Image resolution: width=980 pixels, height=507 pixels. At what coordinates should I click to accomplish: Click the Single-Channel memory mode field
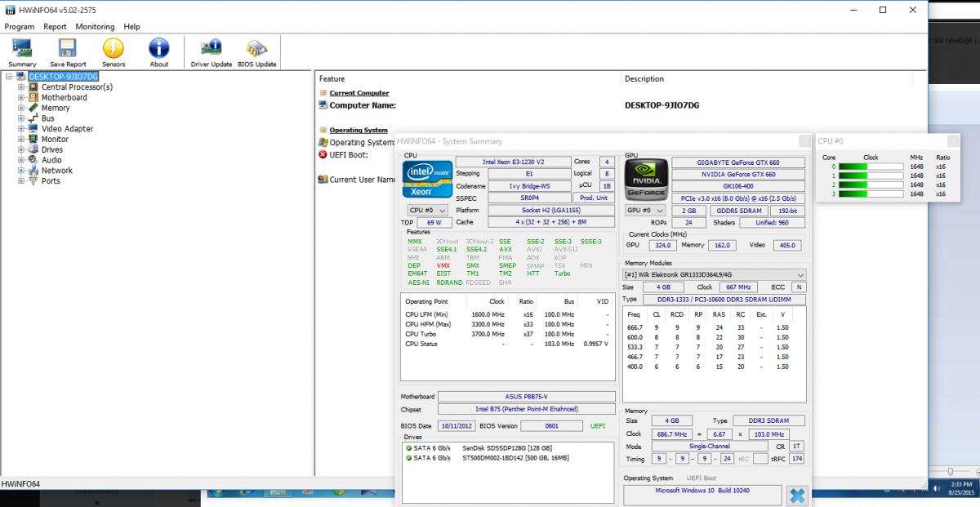pyautogui.click(x=710, y=447)
